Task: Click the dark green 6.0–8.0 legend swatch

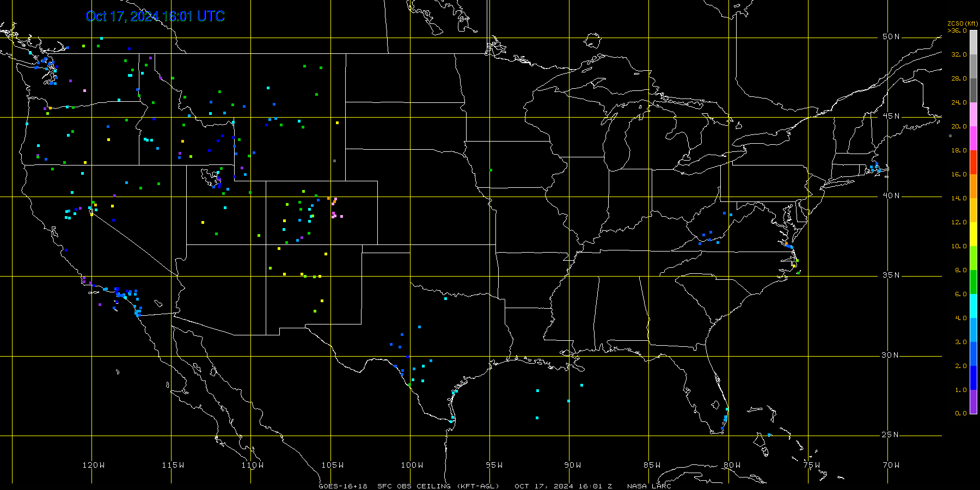Action: [973, 282]
